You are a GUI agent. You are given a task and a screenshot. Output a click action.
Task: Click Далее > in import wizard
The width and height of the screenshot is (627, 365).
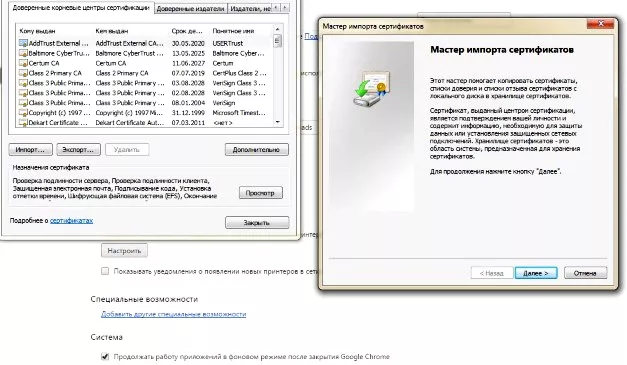[x=536, y=273]
